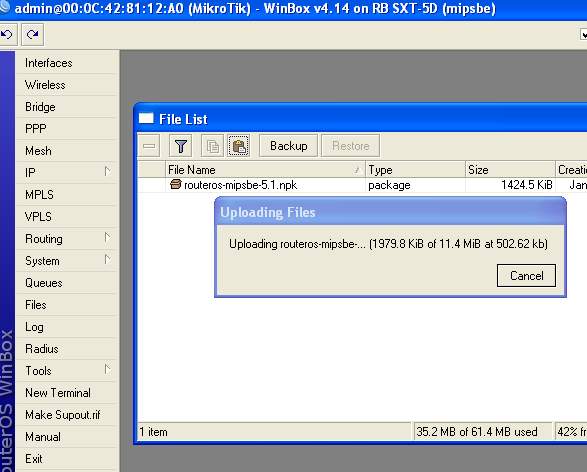Open the Manual entry
This screenshot has width=587, height=472.
[x=67, y=437]
